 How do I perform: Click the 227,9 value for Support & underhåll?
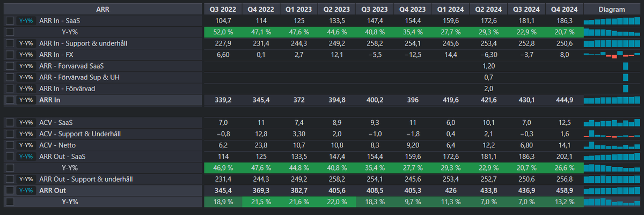coord(223,43)
